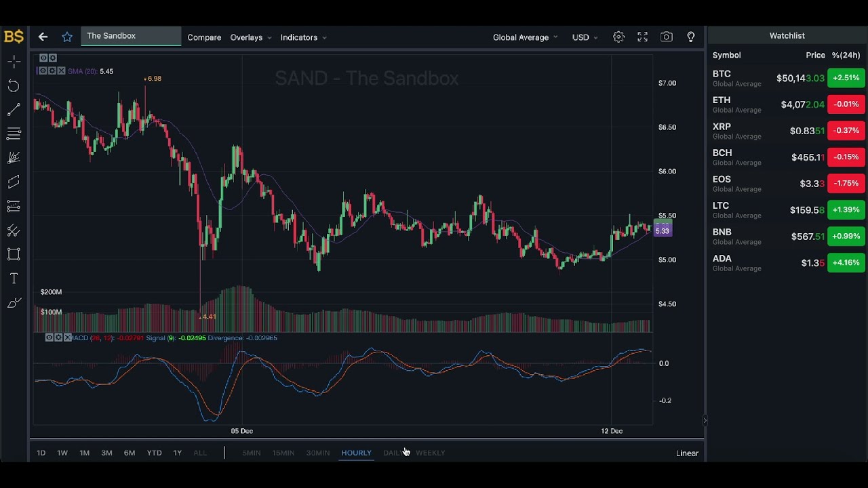Open the USD currency dropdown
Image resolution: width=868 pixels, height=488 pixels.
585,37
